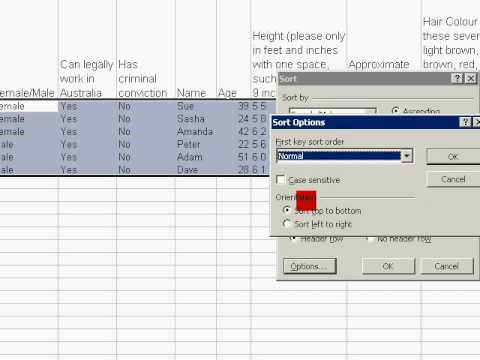Close the Sort dialog behind Sort Options
This screenshot has width=480, height=360.
tap(471, 79)
